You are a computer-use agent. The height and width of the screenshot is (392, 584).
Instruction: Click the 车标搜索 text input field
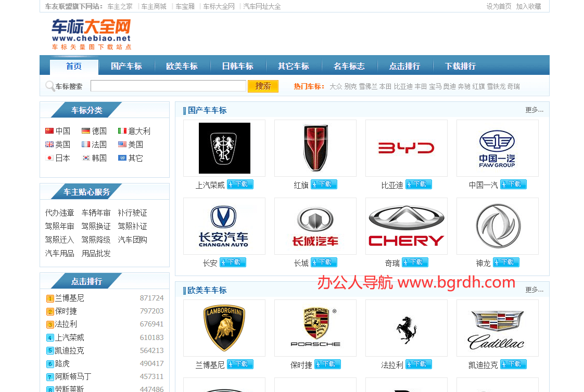pyautogui.click(x=168, y=86)
